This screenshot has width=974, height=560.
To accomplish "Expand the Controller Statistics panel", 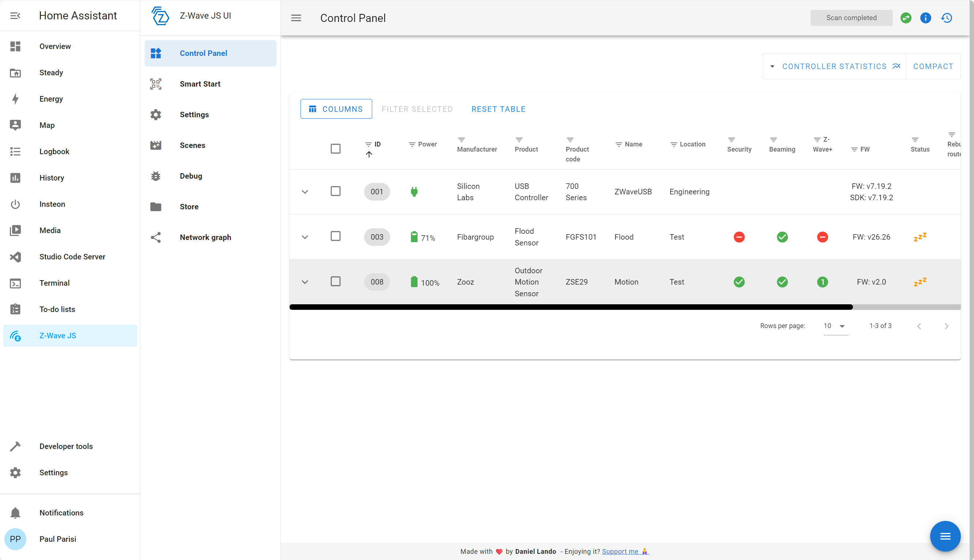I will 834,66.
